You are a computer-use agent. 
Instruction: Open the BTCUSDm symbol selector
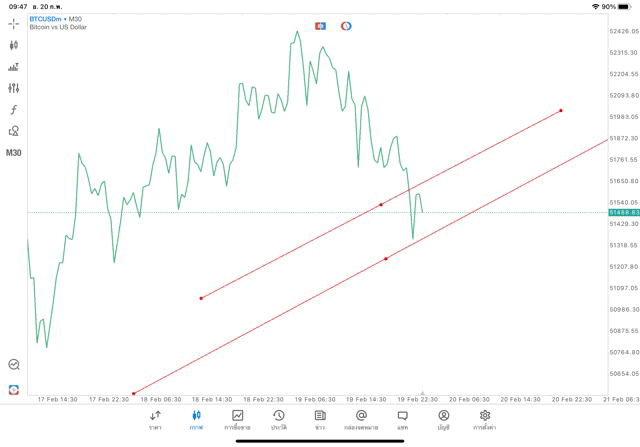(45, 18)
